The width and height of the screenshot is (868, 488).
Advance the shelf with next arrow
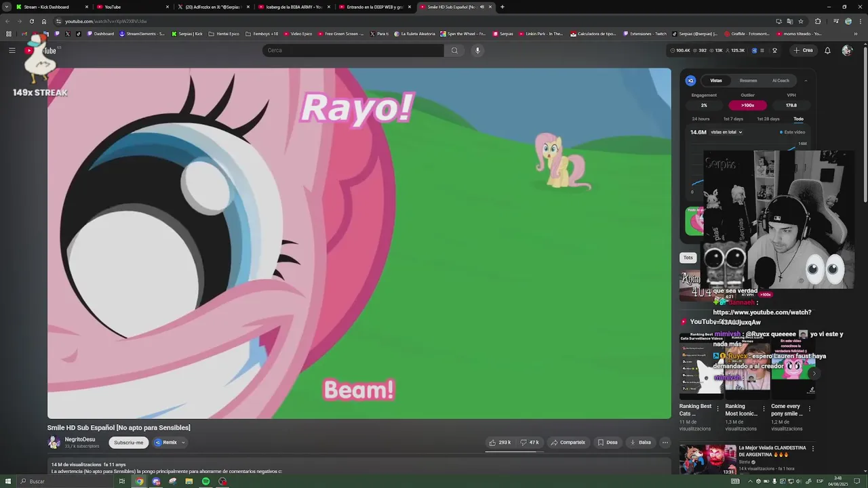pos(814,373)
